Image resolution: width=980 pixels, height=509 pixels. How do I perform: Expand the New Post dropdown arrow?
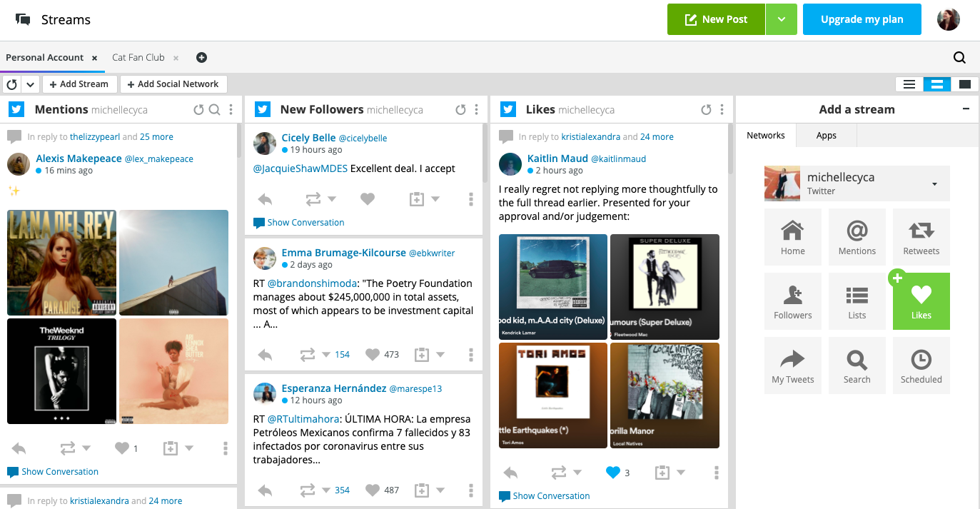pyautogui.click(x=781, y=19)
